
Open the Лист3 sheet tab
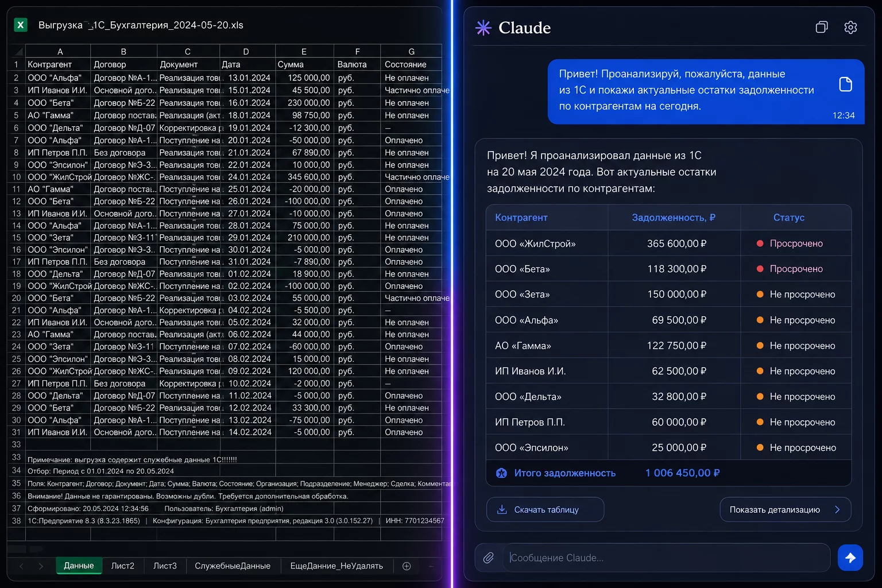tap(165, 566)
